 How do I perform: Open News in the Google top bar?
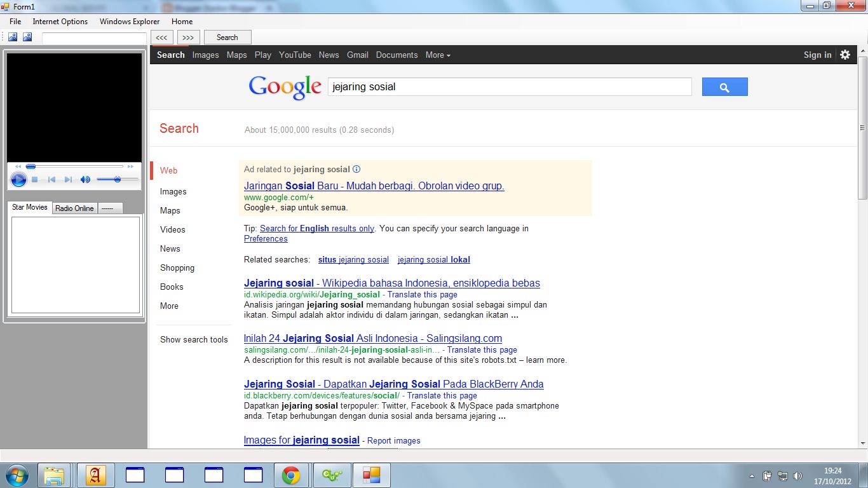coord(329,55)
